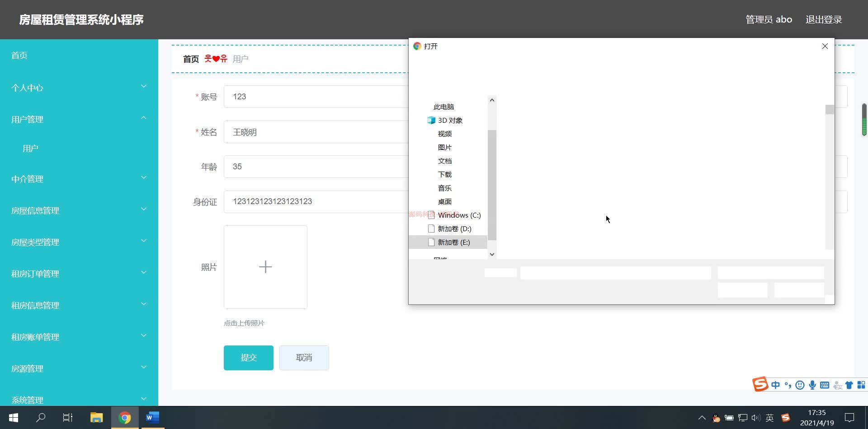Cancel editing with 取消 button

click(x=304, y=358)
